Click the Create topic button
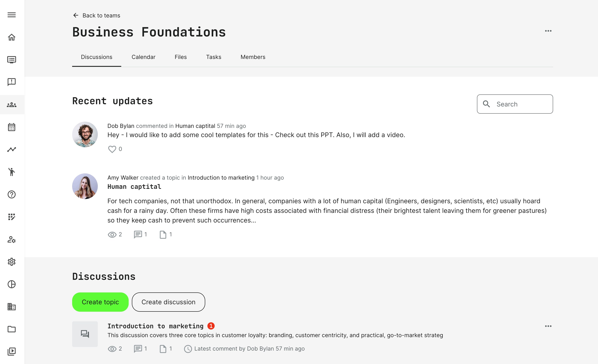 click(100, 302)
